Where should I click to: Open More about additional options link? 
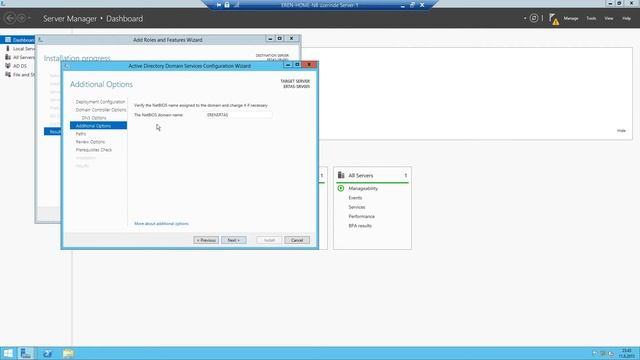tap(161, 224)
